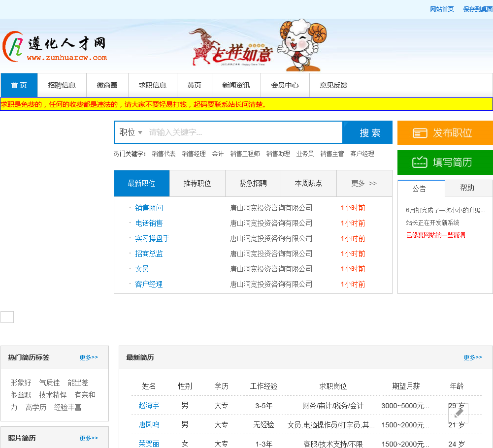Click hot keyword 业务员
Viewport: 493px width, 448px height.
pos(305,154)
